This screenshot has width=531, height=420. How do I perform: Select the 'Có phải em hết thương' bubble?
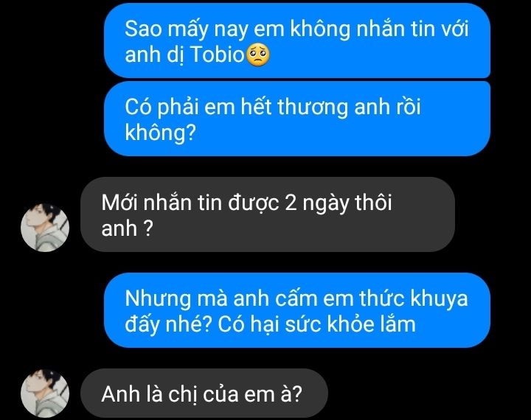pyautogui.click(x=297, y=119)
